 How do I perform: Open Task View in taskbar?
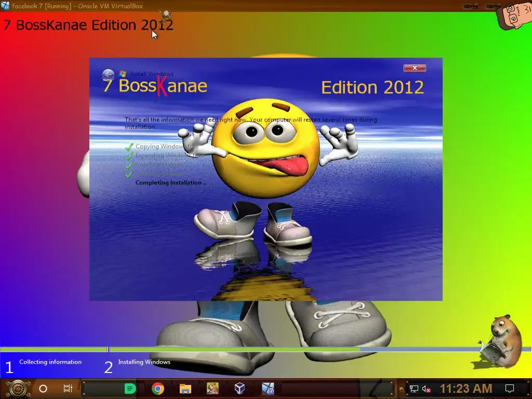pyautogui.click(x=68, y=389)
